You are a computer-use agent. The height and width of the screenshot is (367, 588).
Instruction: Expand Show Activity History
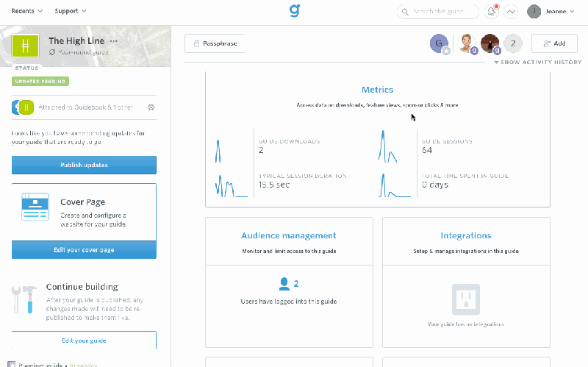tap(538, 63)
